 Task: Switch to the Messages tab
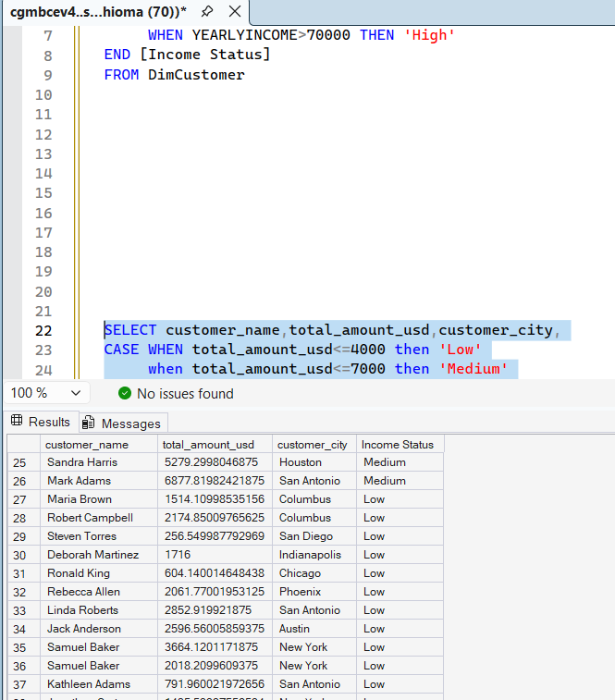pyautogui.click(x=123, y=423)
